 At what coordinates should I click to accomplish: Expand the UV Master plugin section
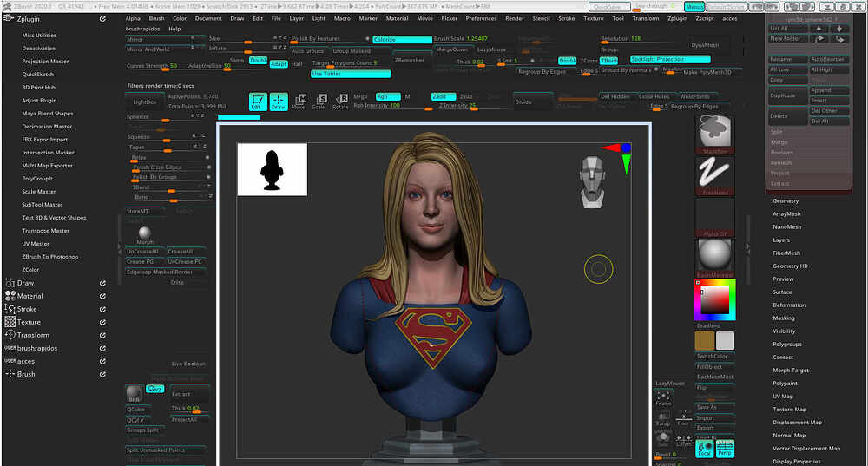click(x=36, y=244)
